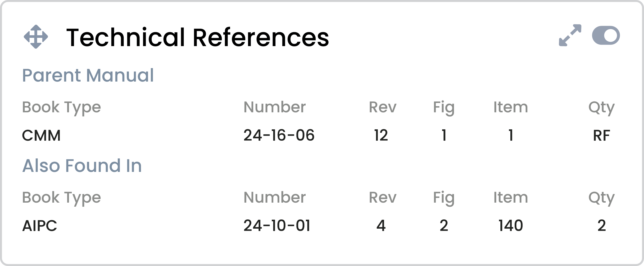
Task: Click the Qty header in Also Found In
Action: [x=602, y=198]
